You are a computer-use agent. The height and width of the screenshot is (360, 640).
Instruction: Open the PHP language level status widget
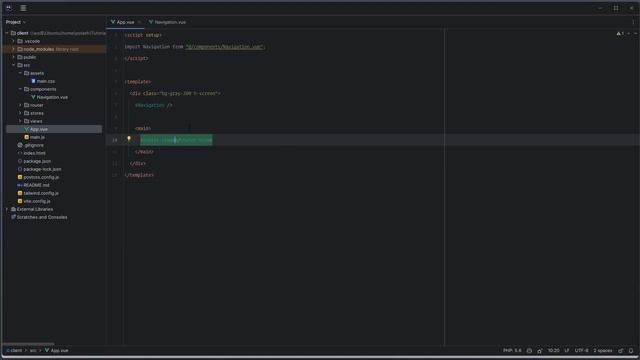[512, 351]
